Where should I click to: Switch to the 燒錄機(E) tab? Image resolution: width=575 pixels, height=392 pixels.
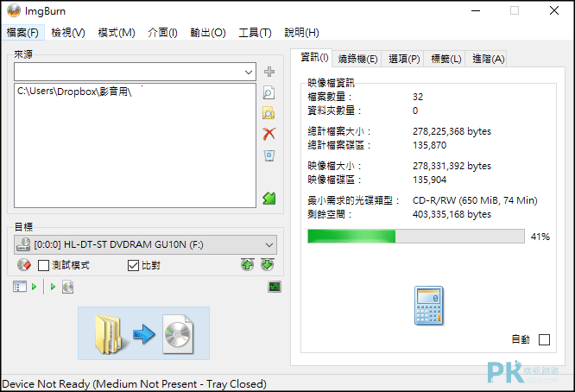coord(357,59)
